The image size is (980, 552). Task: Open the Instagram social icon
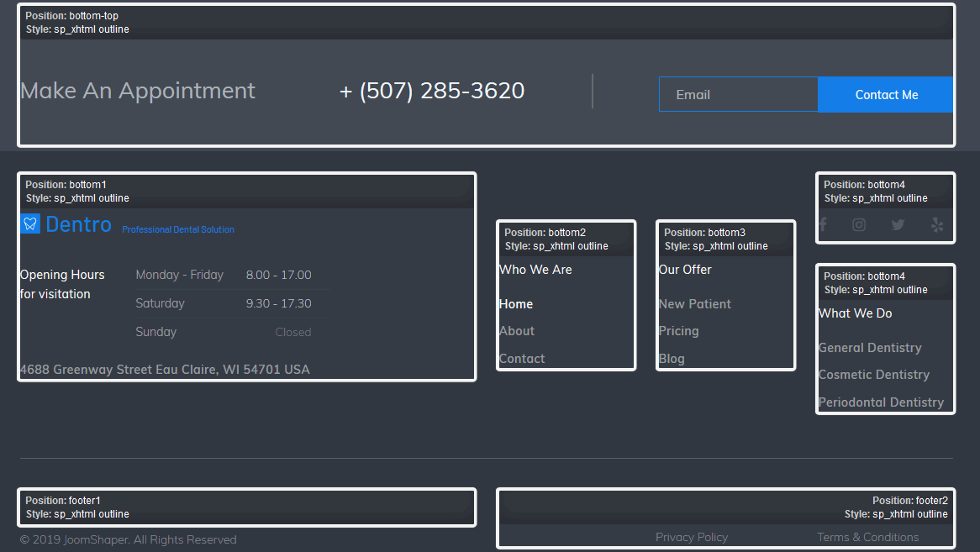859,224
